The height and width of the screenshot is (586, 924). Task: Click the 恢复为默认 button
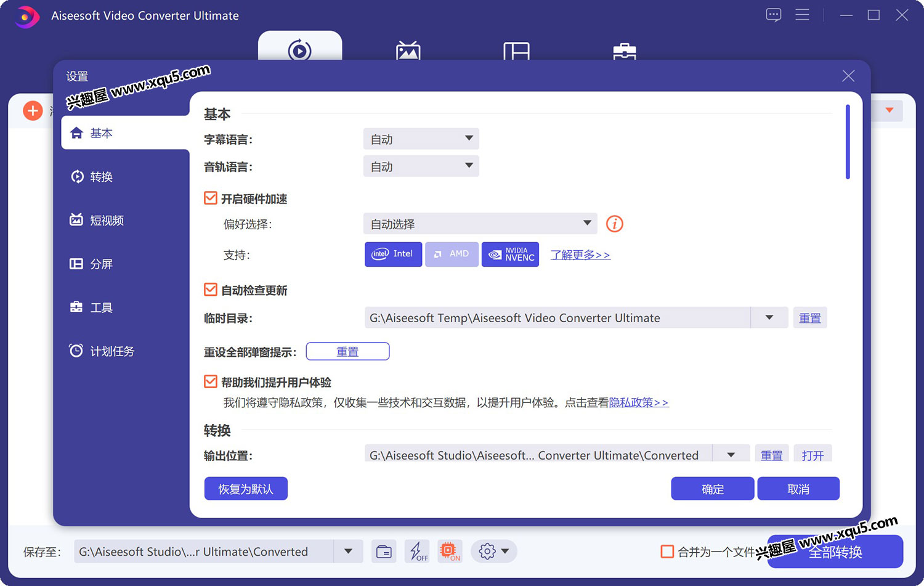click(246, 489)
